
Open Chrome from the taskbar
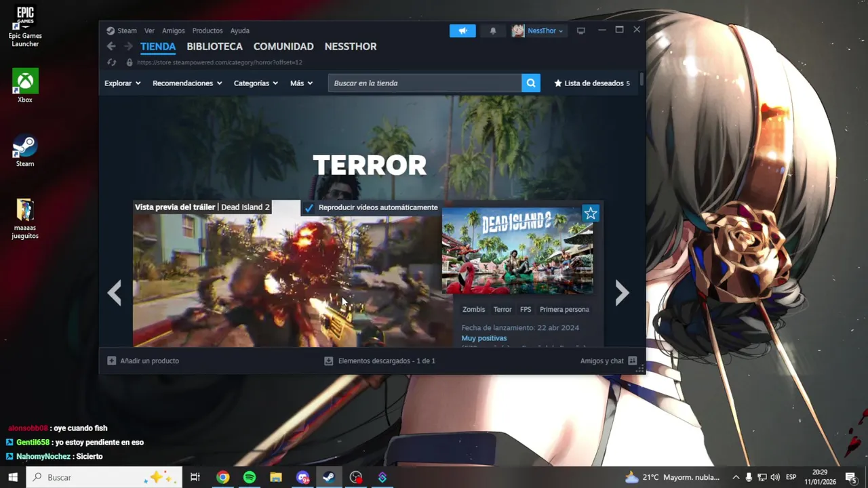tap(222, 477)
